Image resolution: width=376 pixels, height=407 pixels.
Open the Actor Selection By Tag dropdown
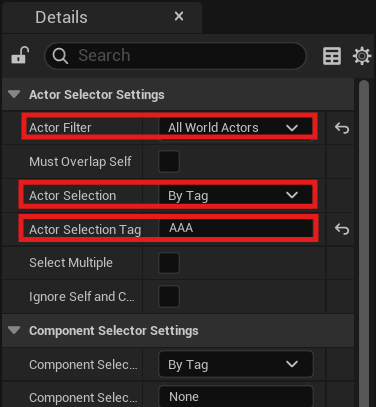coord(236,195)
